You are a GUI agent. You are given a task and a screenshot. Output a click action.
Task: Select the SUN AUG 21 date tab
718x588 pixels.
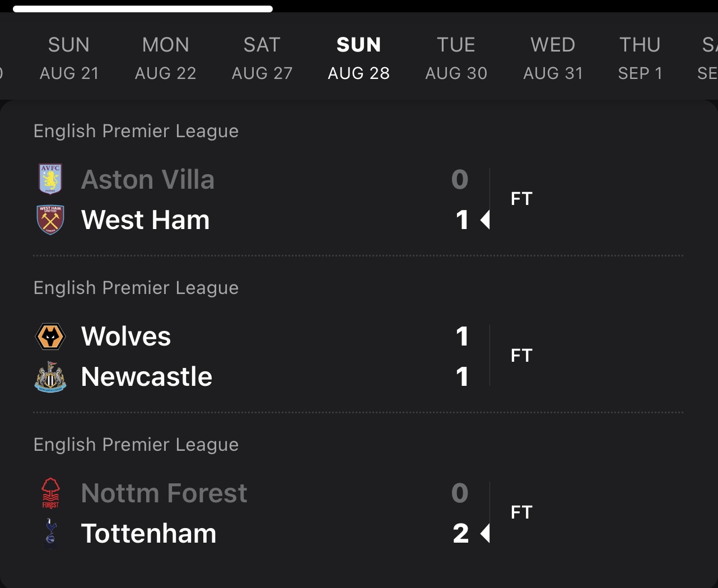coord(69,59)
